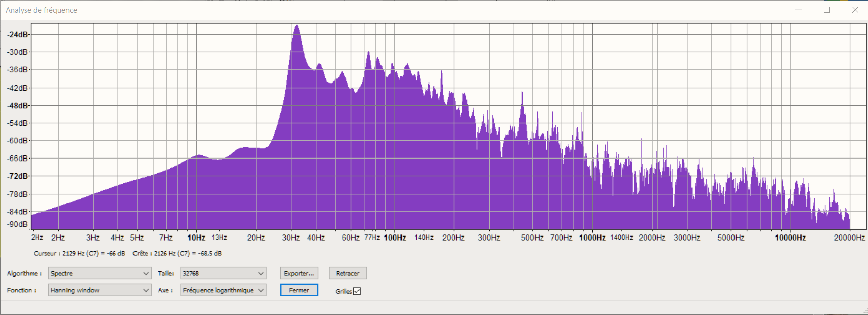
Task: Click the -24dB label on level axis
Action: tap(17, 34)
